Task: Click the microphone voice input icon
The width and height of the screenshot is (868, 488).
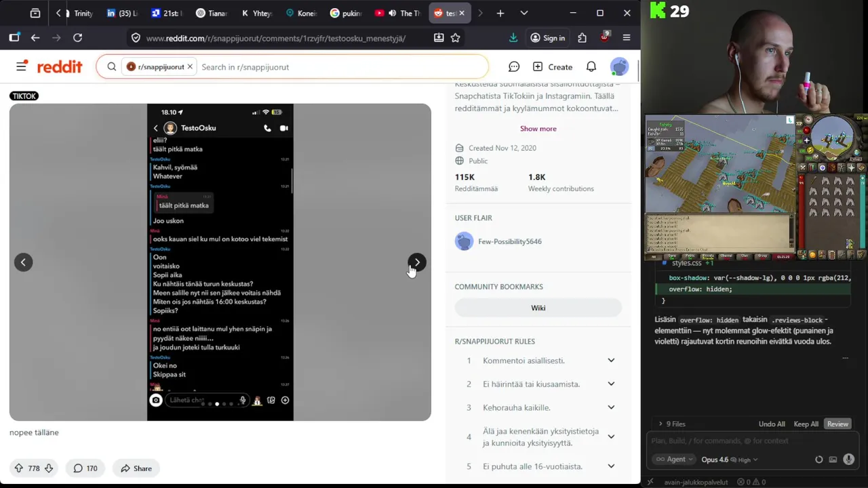Action: 848,460
